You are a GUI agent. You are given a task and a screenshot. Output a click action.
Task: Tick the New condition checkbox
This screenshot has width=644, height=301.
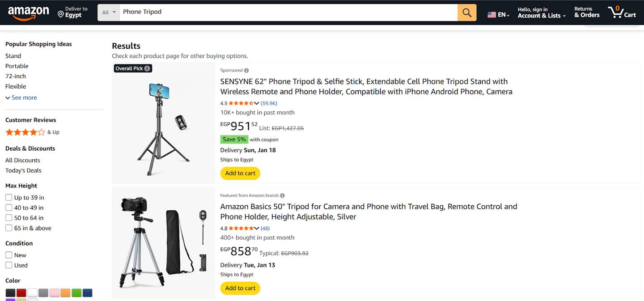tap(9, 255)
